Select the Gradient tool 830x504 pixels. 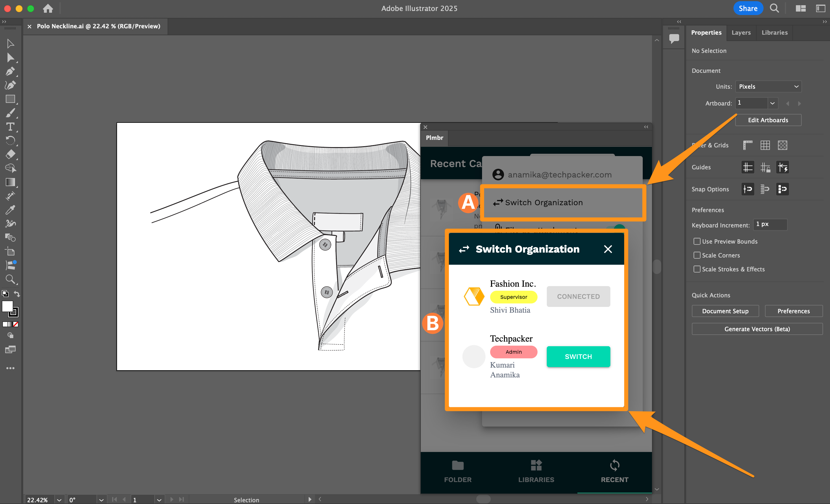(x=10, y=182)
